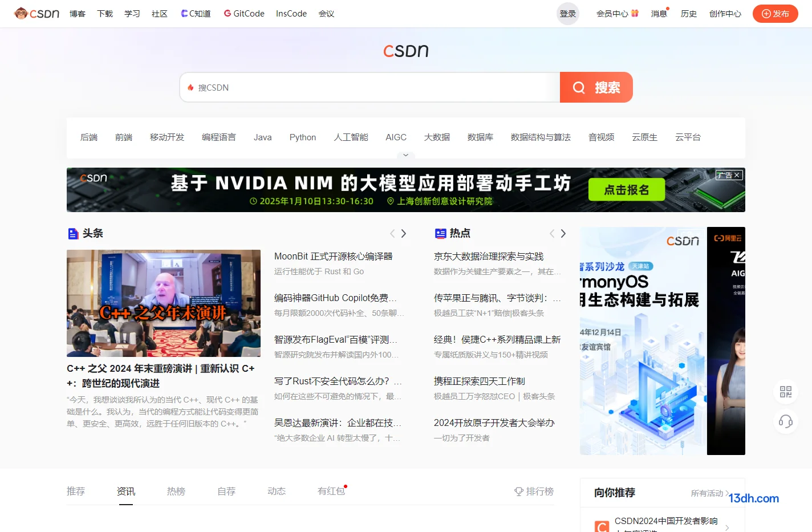The image size is (812, 532).
Task: Select the 云原生 category
Action: click(x=644, y=137)
